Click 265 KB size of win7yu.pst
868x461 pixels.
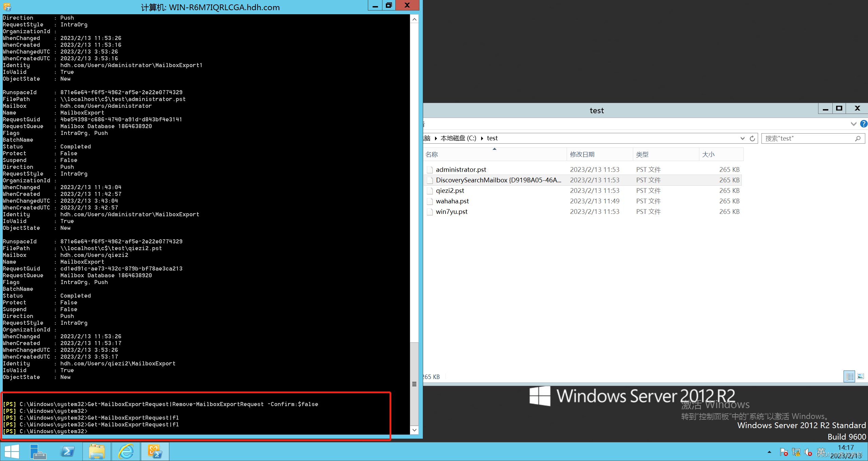[729, 212]
